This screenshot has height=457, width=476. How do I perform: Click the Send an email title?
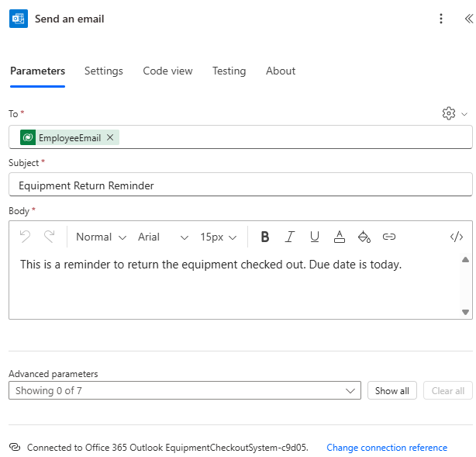tap(70, 19)
